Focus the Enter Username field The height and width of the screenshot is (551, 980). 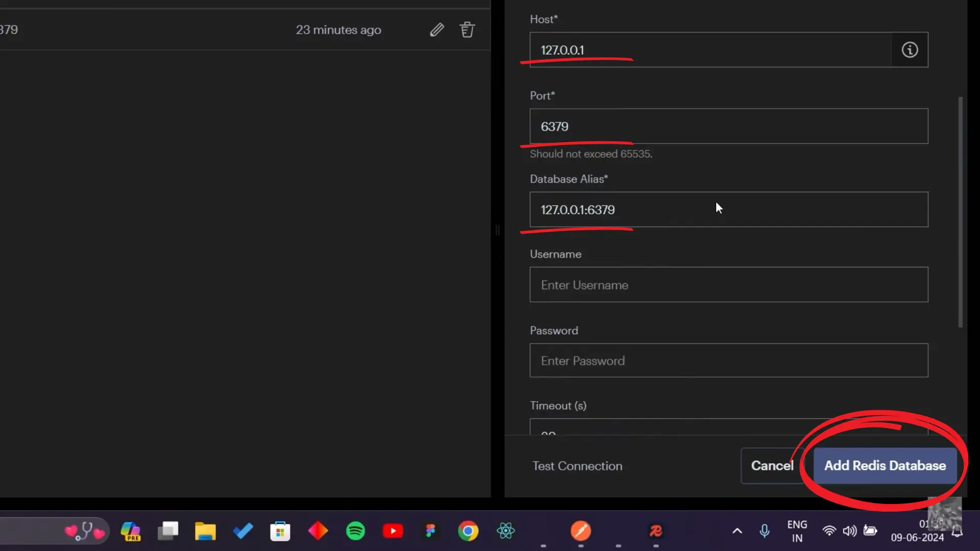(x=729, y=285)
